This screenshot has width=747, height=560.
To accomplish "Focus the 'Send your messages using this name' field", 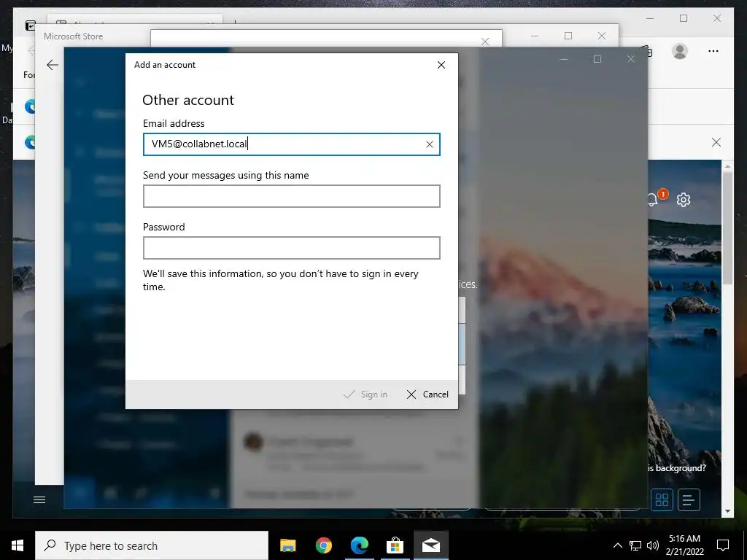I will pyautogui.click(x=292, y=196).
